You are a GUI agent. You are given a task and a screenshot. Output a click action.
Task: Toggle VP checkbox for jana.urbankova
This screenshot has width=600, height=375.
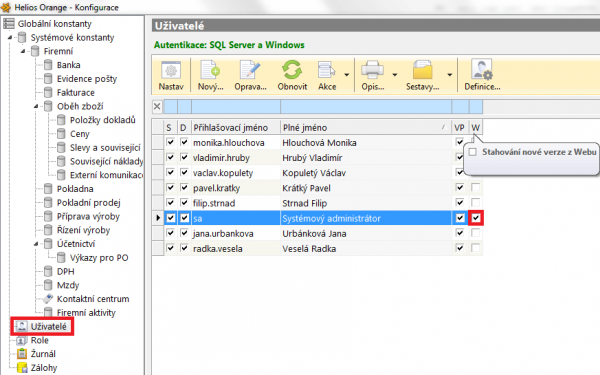pyautogui.click(x=460, y=233)
